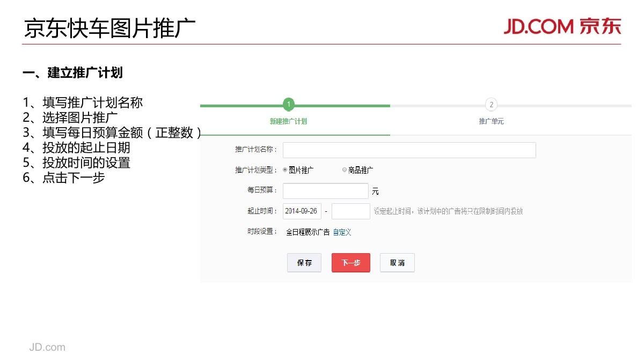Open the 新建推广计划 step tab
The width and height of the screenshot is (644, 362).
coord(289,121)
